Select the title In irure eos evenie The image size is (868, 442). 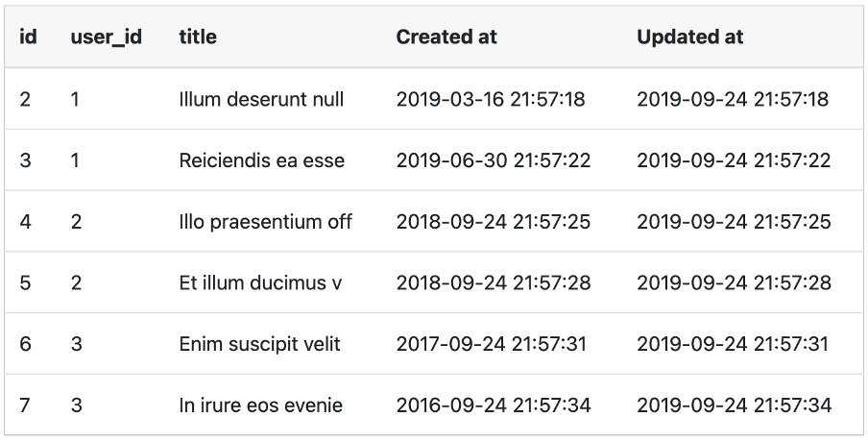pos(261,405)
